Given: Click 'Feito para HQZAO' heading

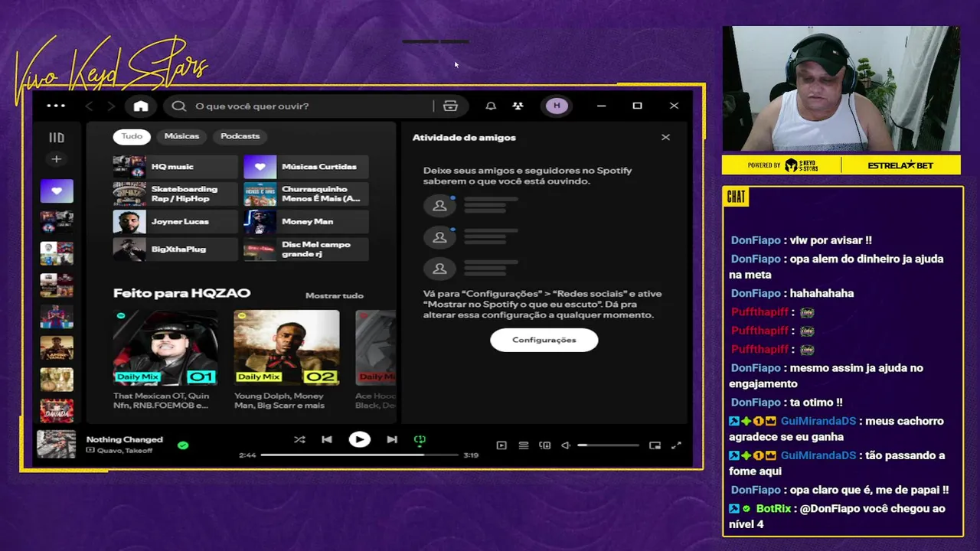Looking at the screenshot, I should (181, 293).
